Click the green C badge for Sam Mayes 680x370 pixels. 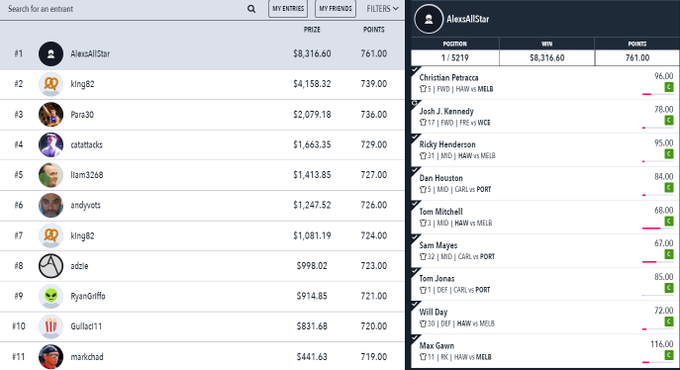(x=669, y=255)
